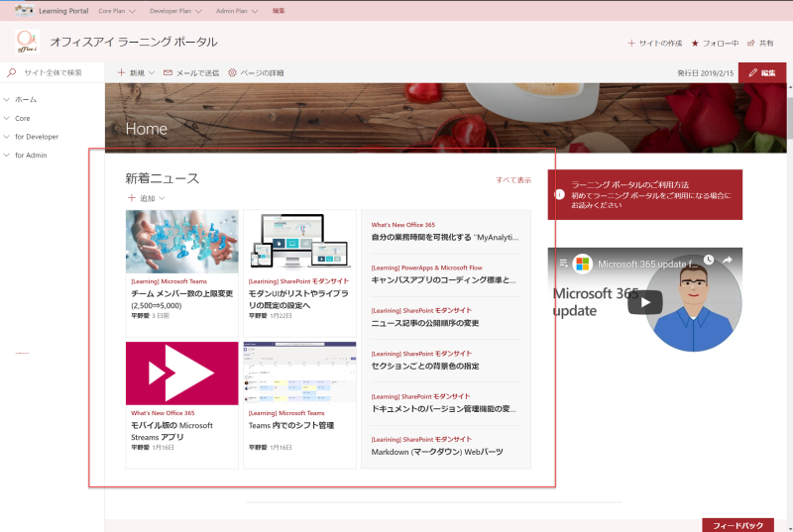Image resolution: width=793 pixels, height=532 pixels.
Task: Play the Microsoft 365 update video
Action: click(645, 302)
